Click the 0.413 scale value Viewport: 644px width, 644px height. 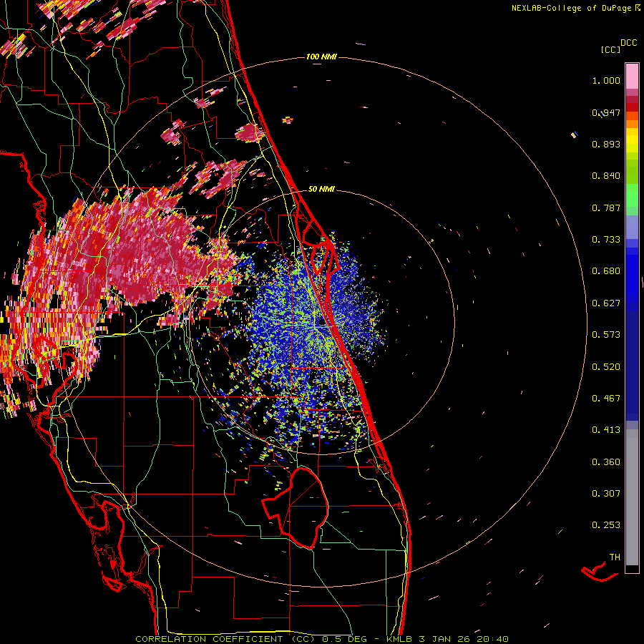606,430
